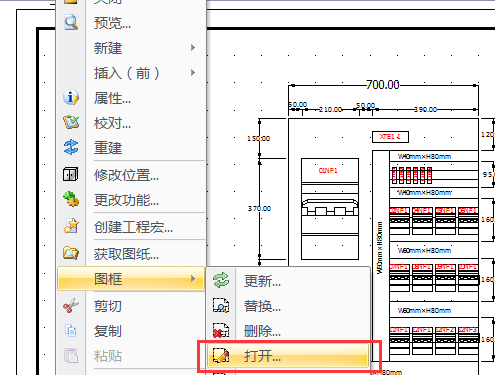495x375 pixels.
Task: Click the checklist Proofread icon
Action: coord(71,122)
